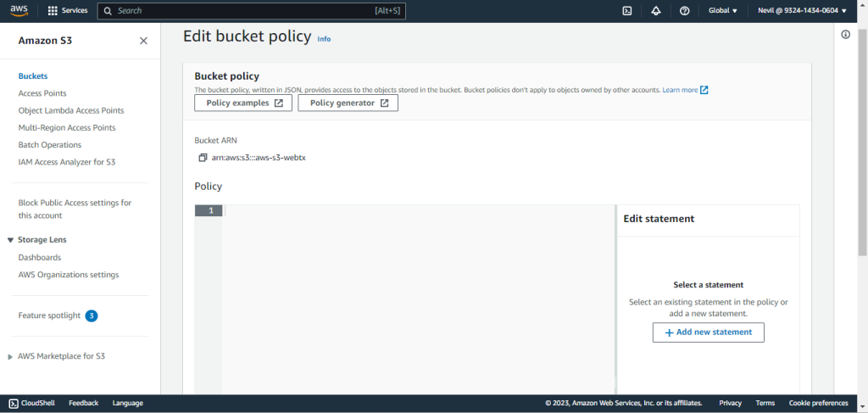Open the Services grid menu

tap(68, 10)
